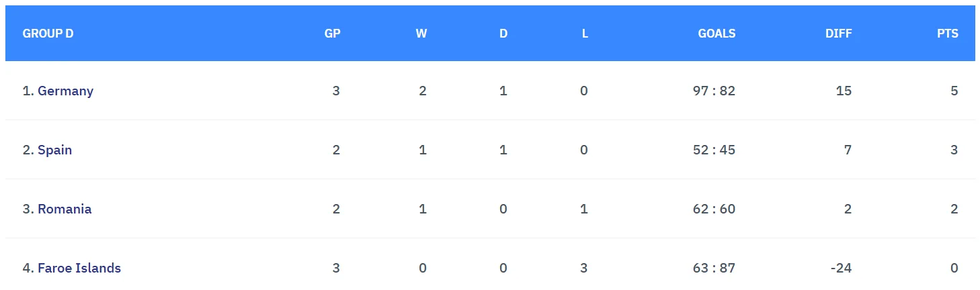980x290 pixels.
Task: Click Spain's goal difference of 7
Action: (x=848, y=150)
